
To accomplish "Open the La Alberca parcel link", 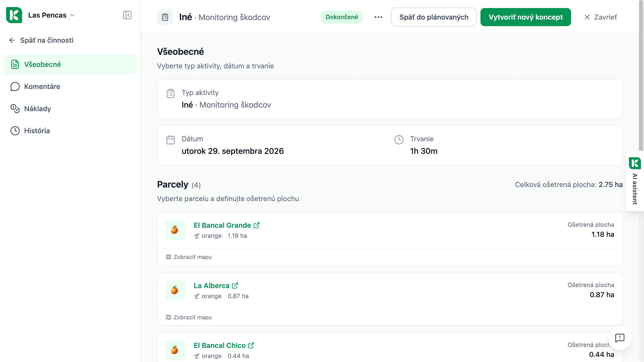I will [x=211, y=286].
